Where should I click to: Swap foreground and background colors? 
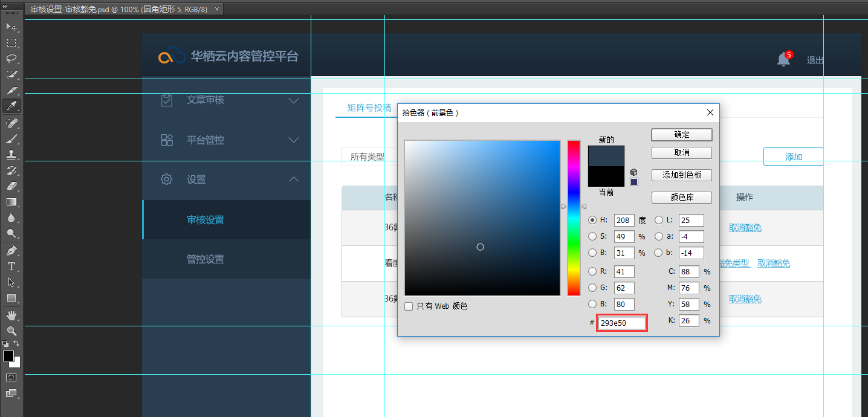click(x=17, y=343)
